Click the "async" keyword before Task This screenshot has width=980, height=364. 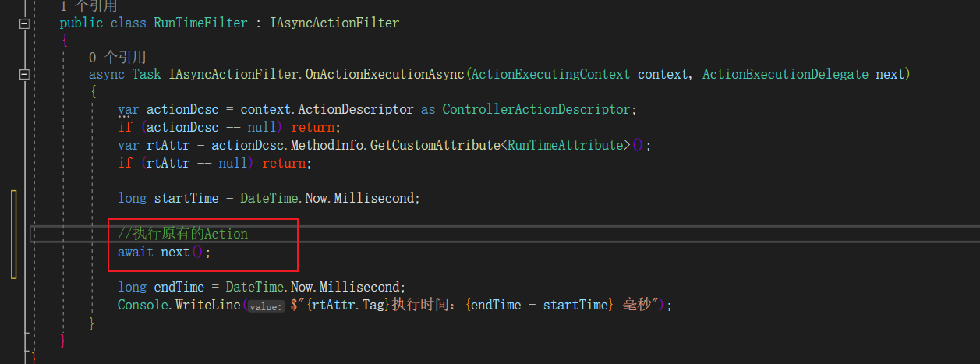click(106, 75)
